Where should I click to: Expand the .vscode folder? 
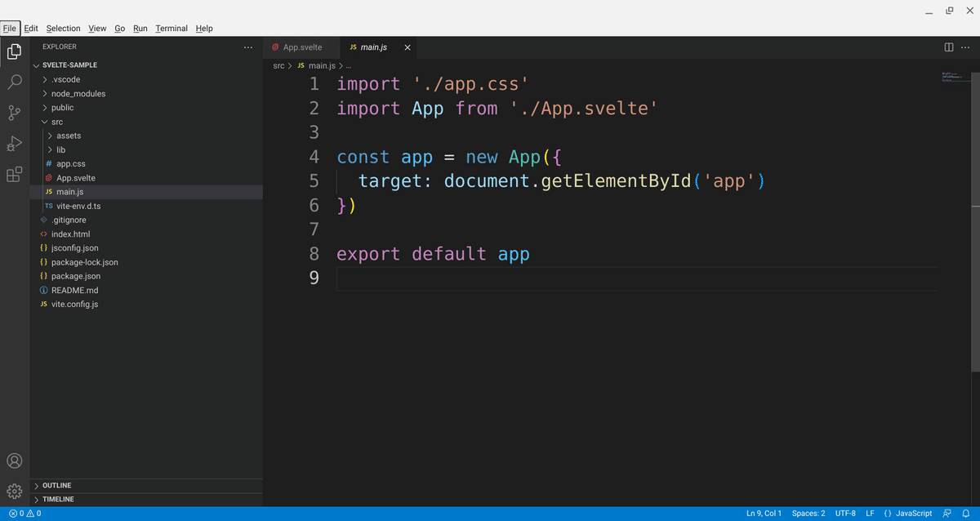tap(146, 79)
